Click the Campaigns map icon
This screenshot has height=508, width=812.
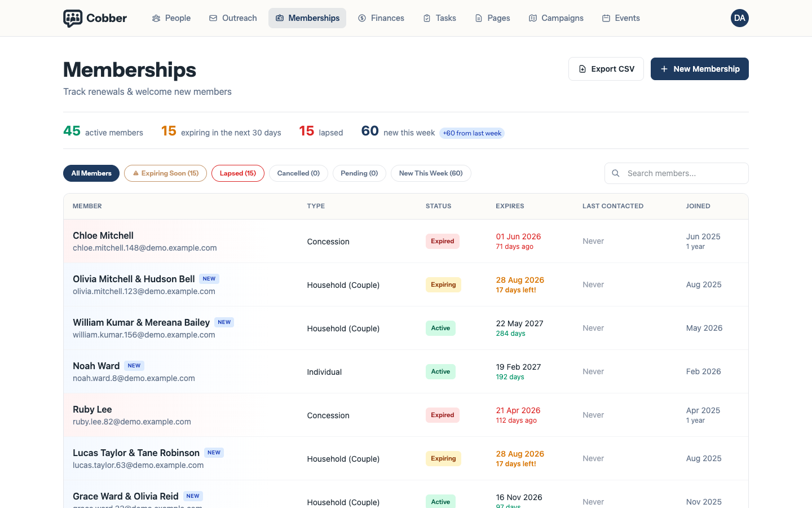pos(533,18)
